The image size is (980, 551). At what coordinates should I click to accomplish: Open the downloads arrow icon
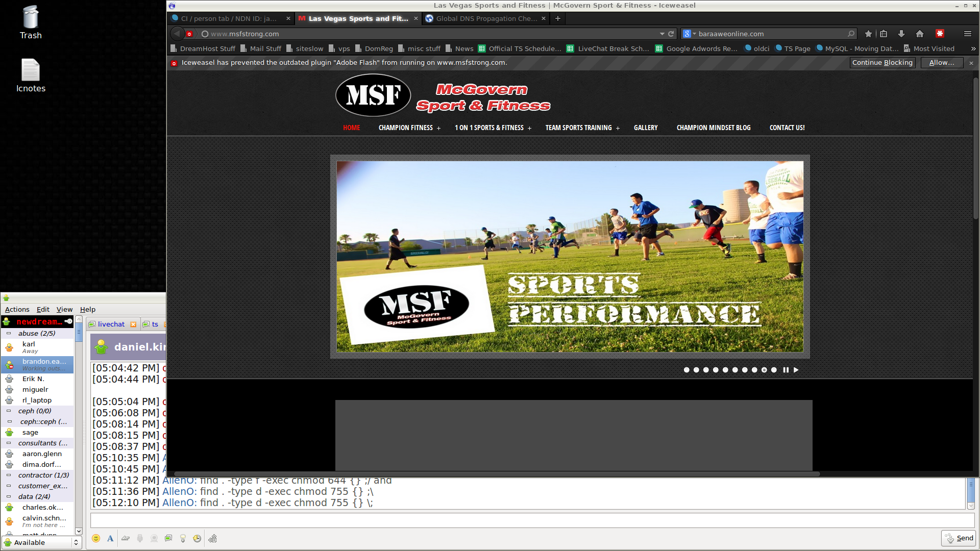901,34
